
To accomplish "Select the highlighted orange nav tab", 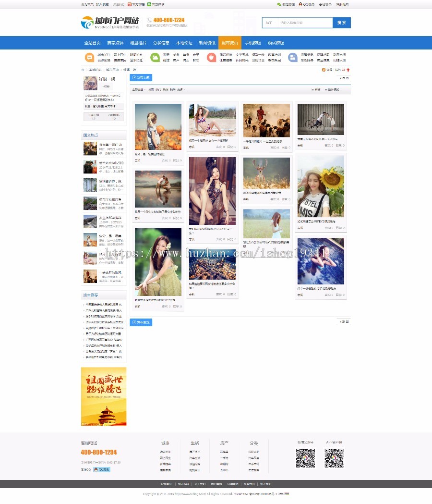I will [x=229, y=43].
